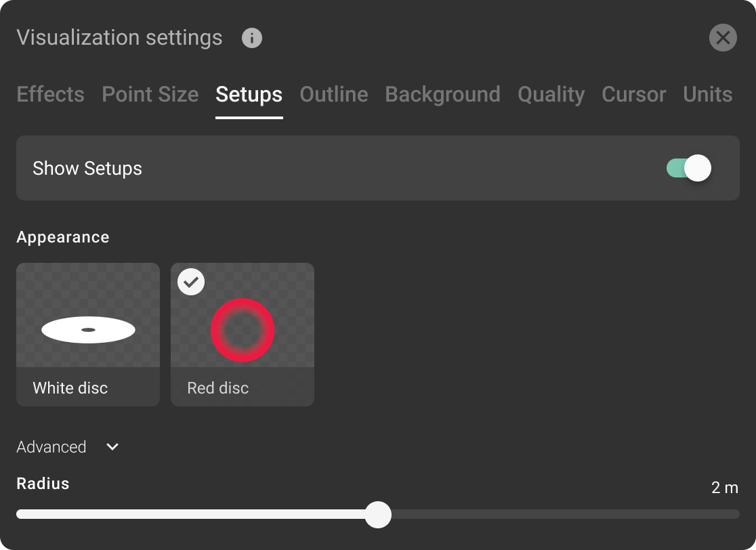This screenshot has width=756, height=550.
Task: Select the Setups tab
Action: point(249,94)
